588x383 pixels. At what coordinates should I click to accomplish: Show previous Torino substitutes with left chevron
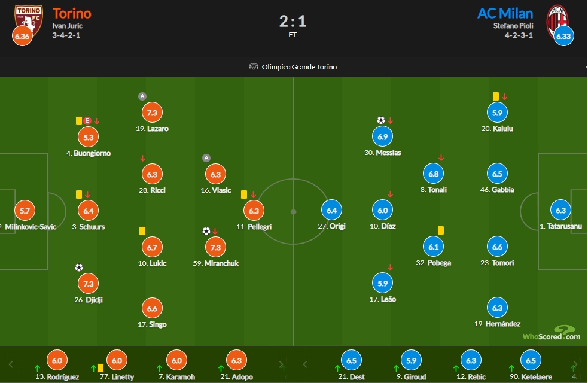[x=11, y=364]
